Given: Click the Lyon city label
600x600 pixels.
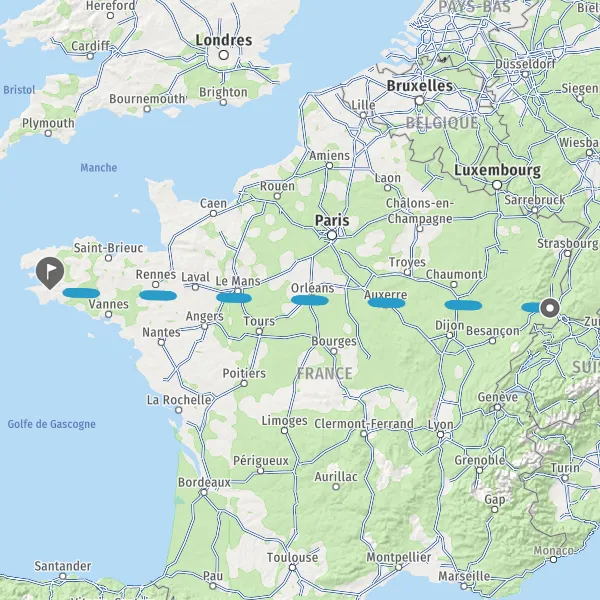Looking at the screenshot, I should [440, 424].
